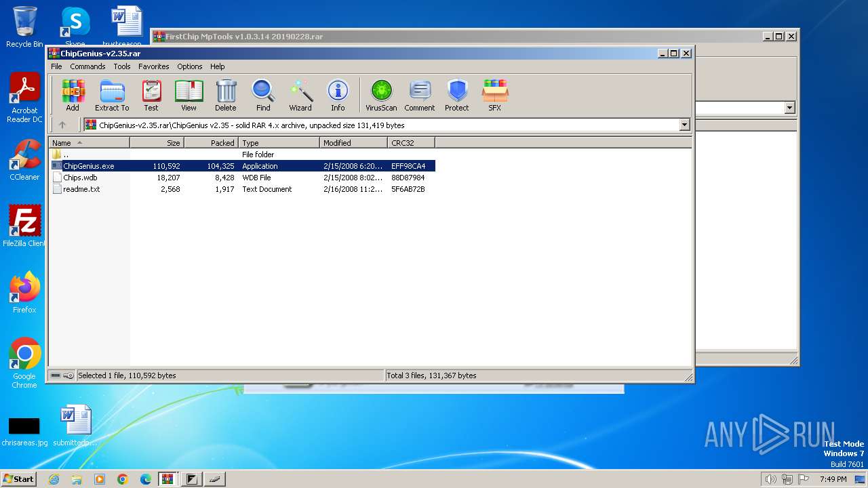
Task: Launch the Wizard tool
Action: click(300, 95)
